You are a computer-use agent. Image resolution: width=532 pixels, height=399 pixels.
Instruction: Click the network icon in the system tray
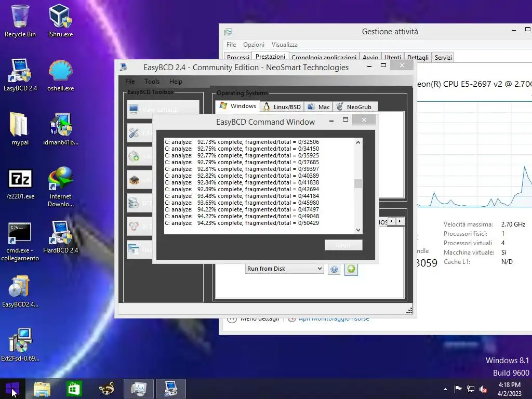[471, 389]
